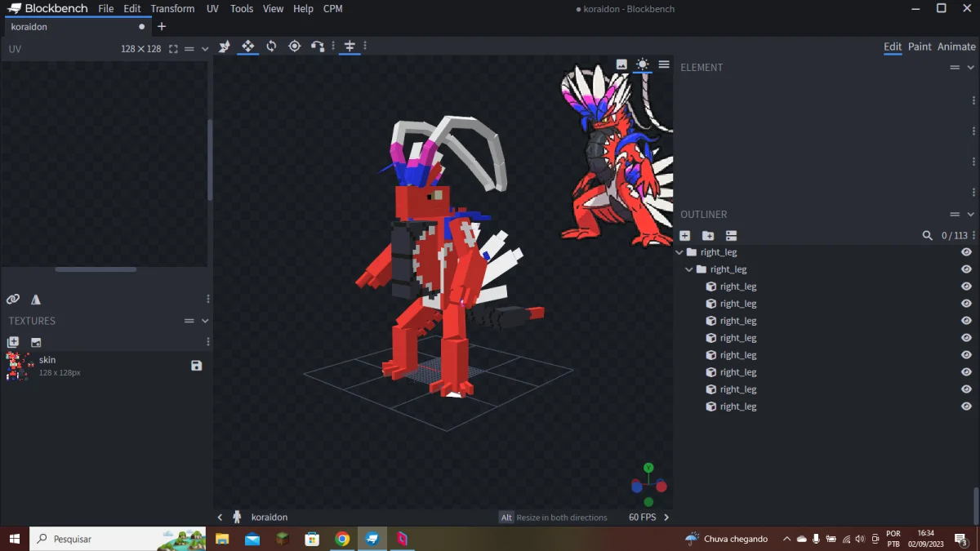The image size is (980, 551).
Task: Hide the top-level right_leg group
Action: pyautogui.click(x=966, y=252)
